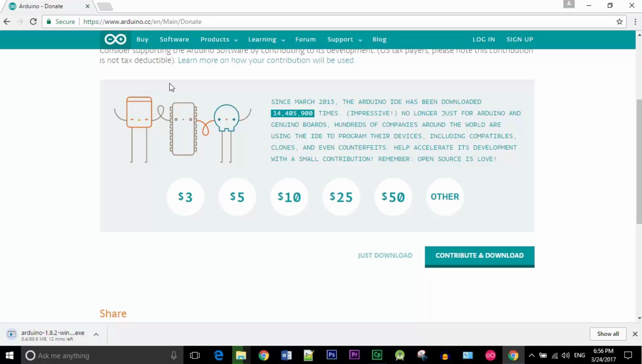Open Chrome three-dot menu

click(635, 22)
